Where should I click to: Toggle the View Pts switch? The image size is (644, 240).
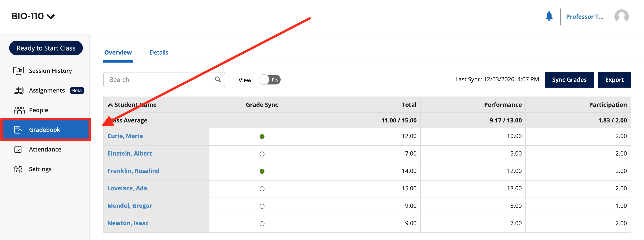tap(269, 80)
